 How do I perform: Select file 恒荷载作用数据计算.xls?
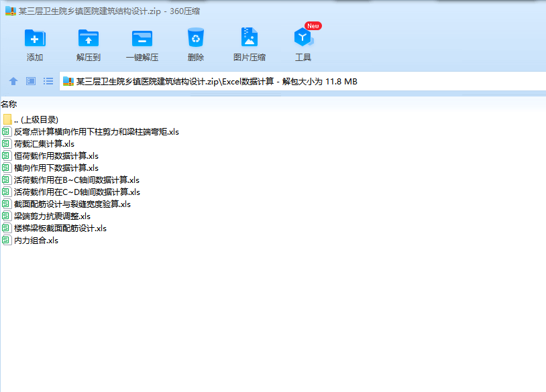pyautogui.click(x=56, y=156)
